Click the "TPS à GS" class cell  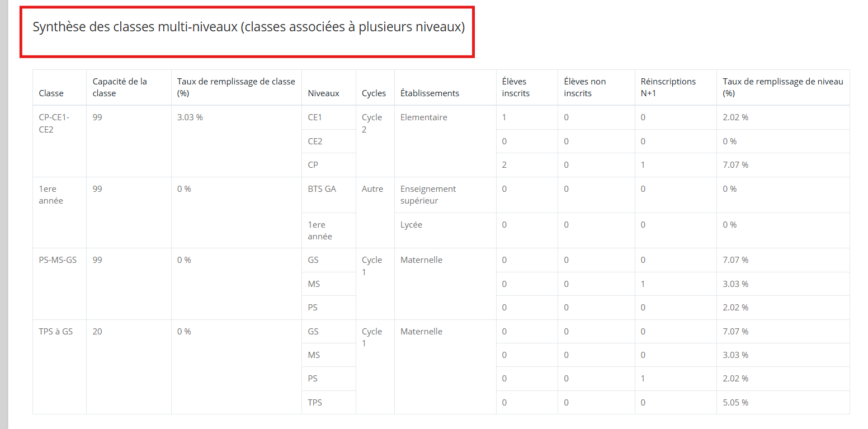(55, 332)
